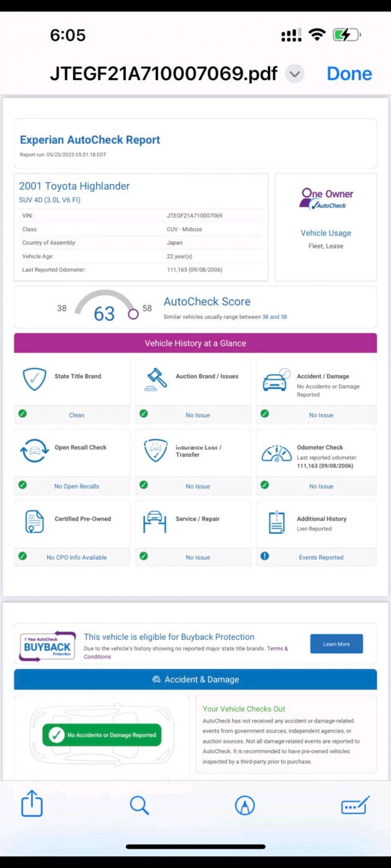Tap the AutoCheck score gauge marker
The width and height of the screenshot is (391, 868).
[x=133, y=314]
